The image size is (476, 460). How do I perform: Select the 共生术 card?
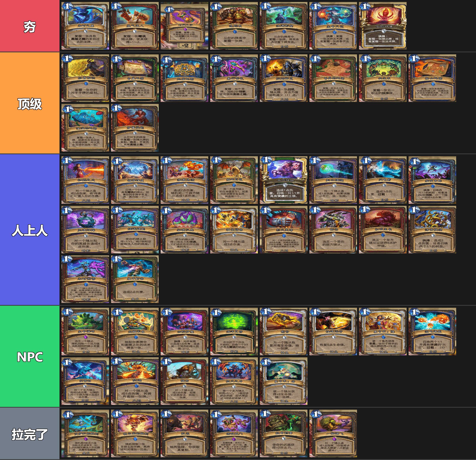coord(383,78)
